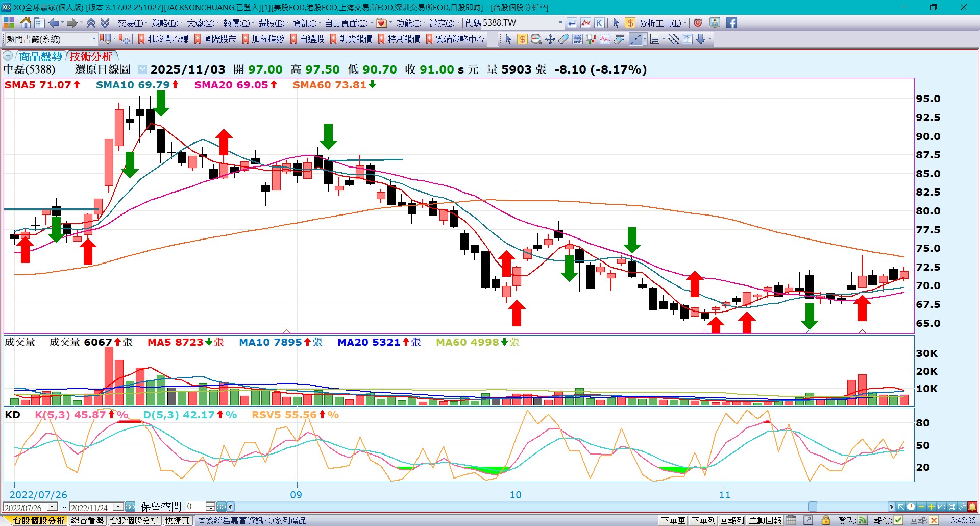Switch to the 商品盤勢 tab
The width and height of the screenshot is (980, 526).
pos(40,56)
